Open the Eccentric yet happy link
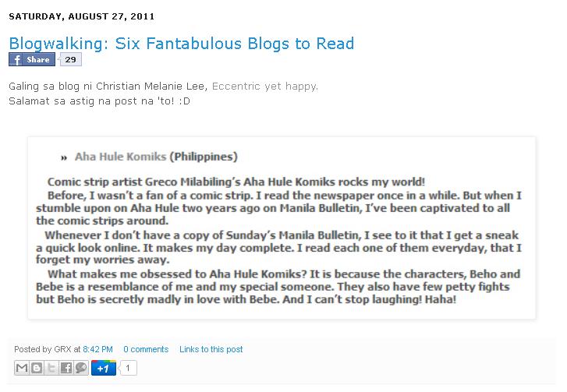 coord(264,87)
